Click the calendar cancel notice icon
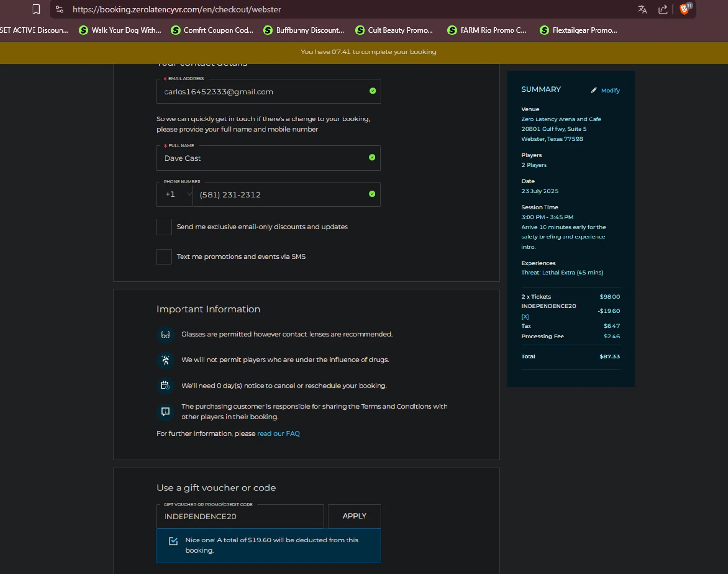The width and height of the screenshot is (728, 574). (165, 386)
